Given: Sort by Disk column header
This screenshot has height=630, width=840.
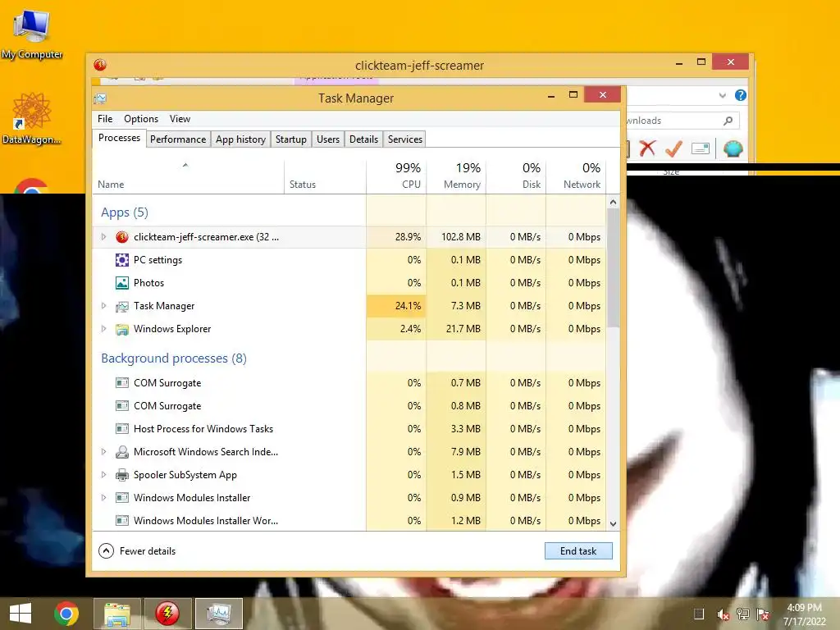Looking at the screenshot, I should 517,177.
